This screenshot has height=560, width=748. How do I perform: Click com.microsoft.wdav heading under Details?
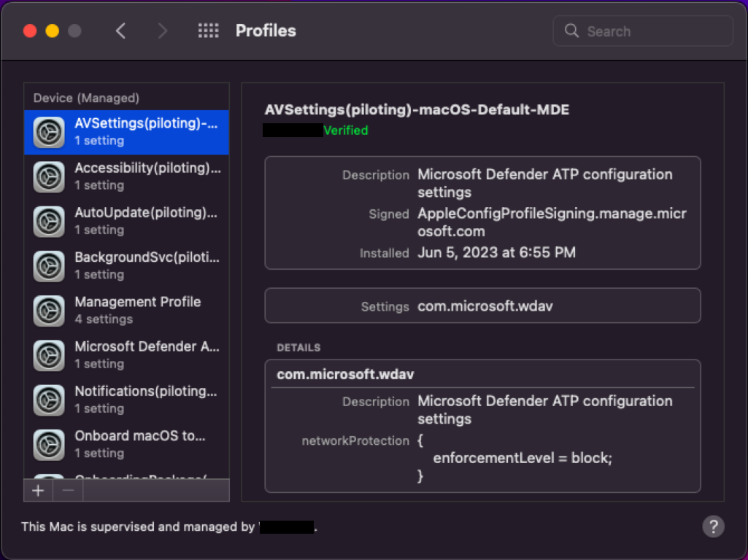tap(345, 375)
